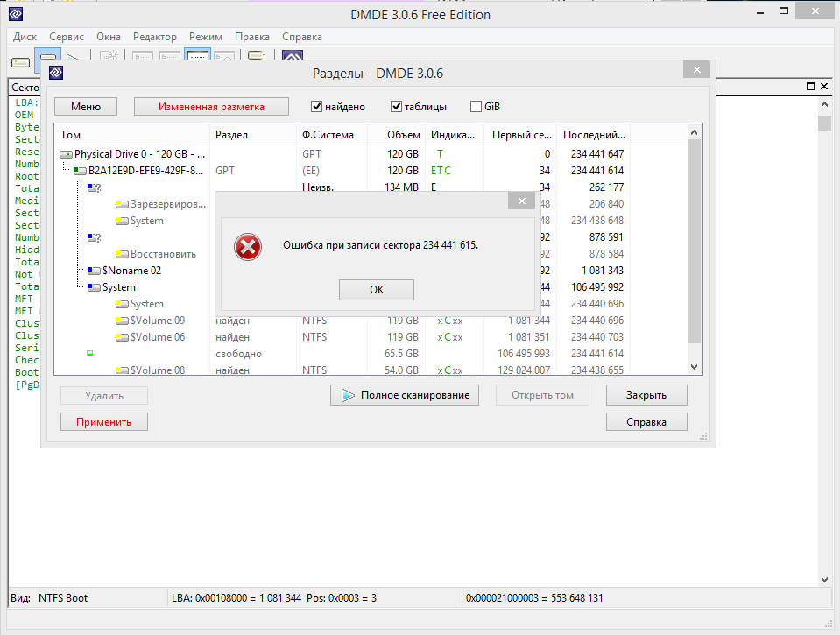Click status bar text 'NTFS Boot'
The width and height of the screenshot is (840, 635).
[x=63, y=598]
